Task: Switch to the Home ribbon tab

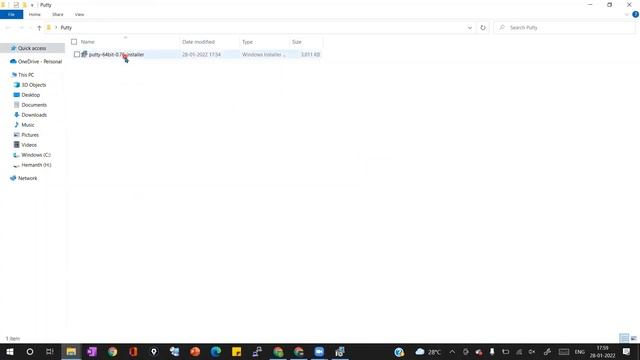Action: 35,14
